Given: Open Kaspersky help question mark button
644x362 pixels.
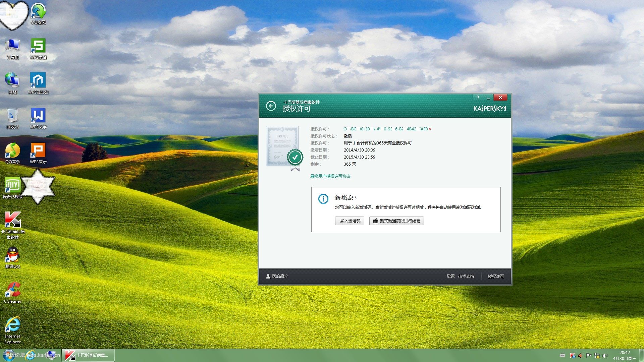Looking at the screenshot, I should (478, 98).
